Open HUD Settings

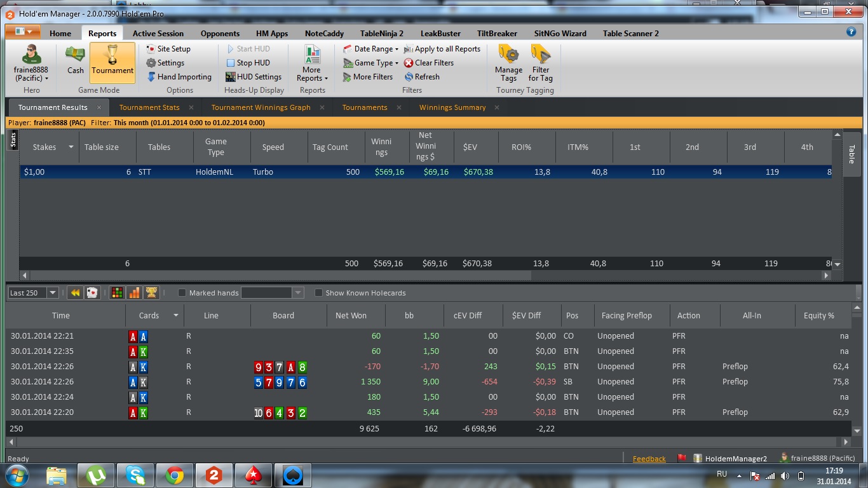[254, 77]
